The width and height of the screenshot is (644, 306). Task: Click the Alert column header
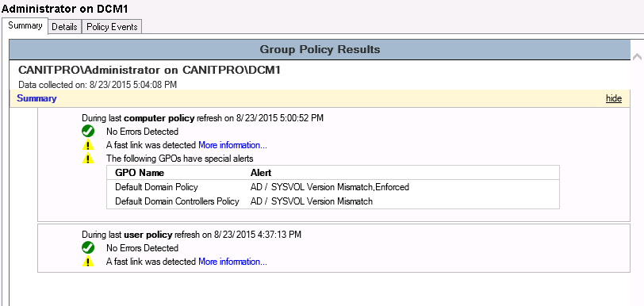coord(261,173)
